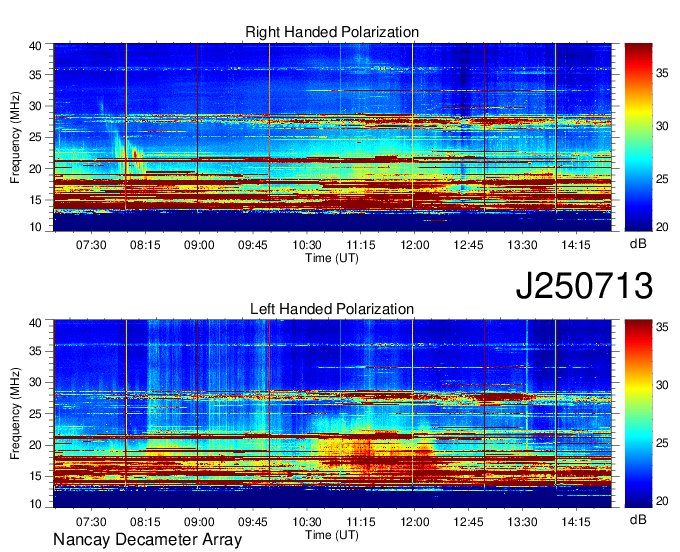Click the 10:30 tick under Left Handed plot

[307, 522]
